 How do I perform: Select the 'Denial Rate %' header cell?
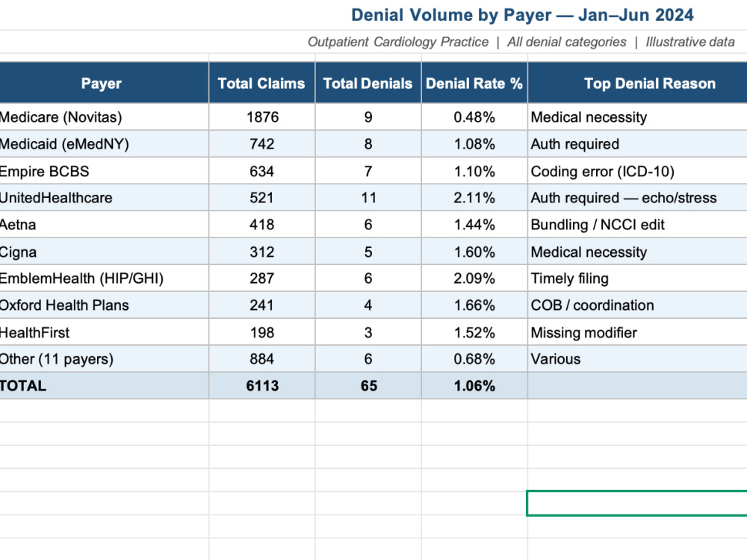tap(474, 83)
